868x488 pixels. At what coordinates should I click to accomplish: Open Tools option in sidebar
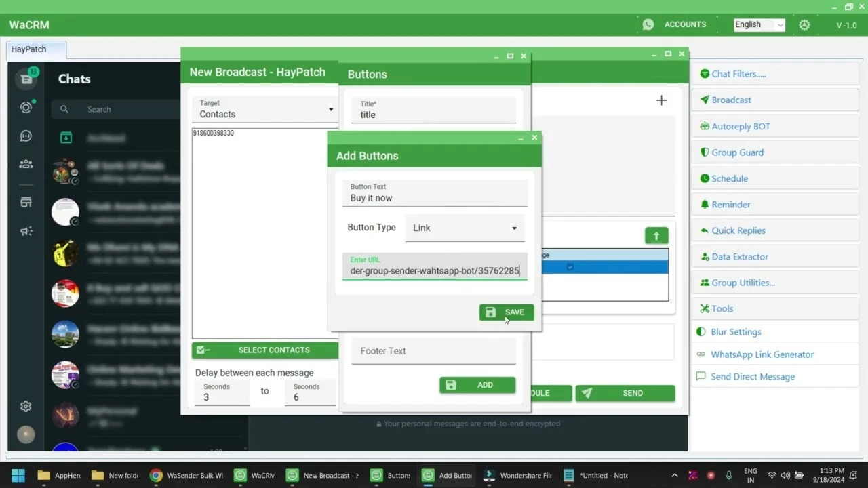(775, 308)
